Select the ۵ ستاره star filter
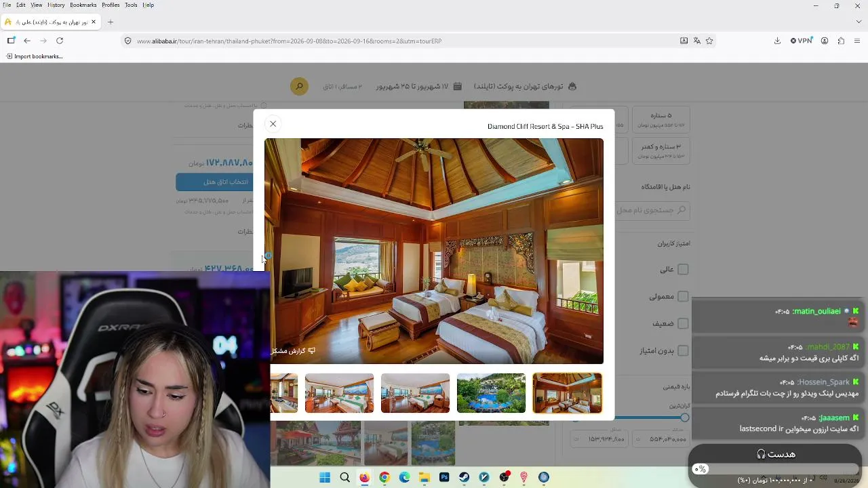 coord(660,119)
